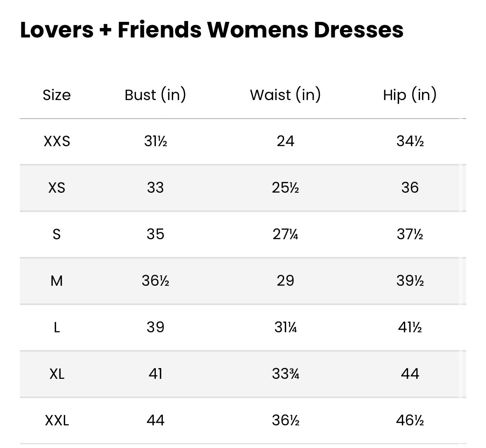This screenshot has width=486, height=448.
Task: Click the Lovers + Friends Womens Dresses title
Action: [212, 30]
